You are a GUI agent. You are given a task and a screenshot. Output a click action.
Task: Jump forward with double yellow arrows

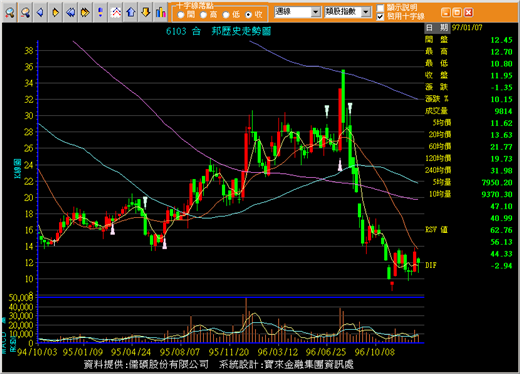click(85, 13)
